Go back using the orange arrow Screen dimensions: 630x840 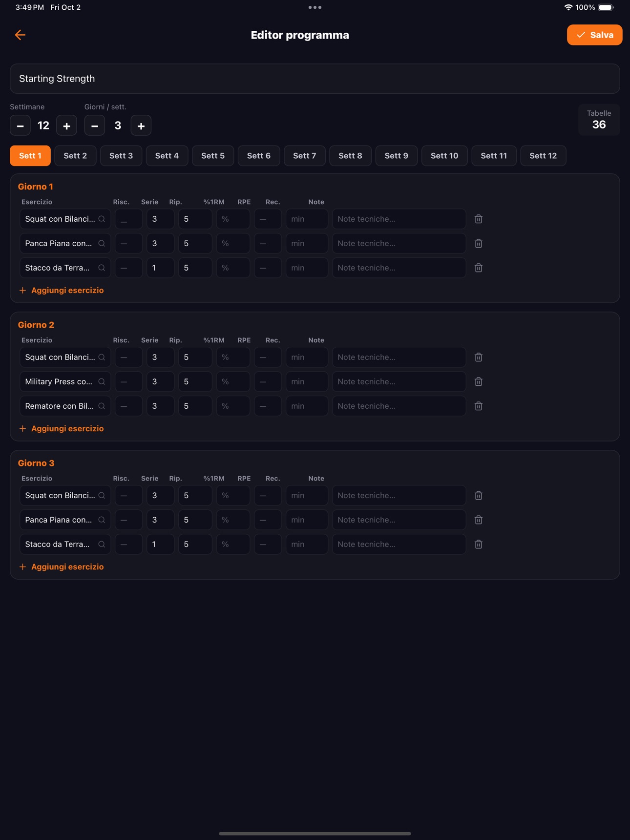click(x=20, y=35)
